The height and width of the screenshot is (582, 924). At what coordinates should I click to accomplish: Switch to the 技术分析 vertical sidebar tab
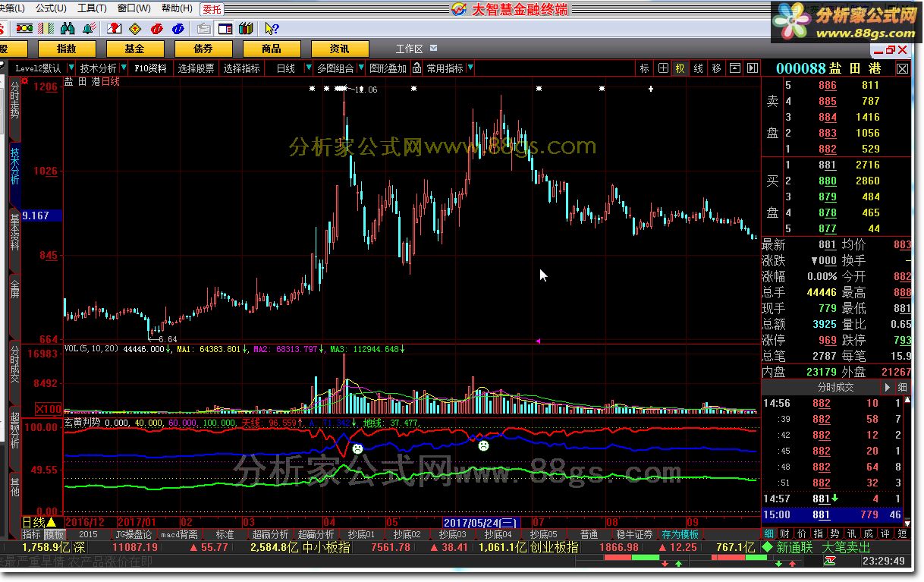(15, 166)
